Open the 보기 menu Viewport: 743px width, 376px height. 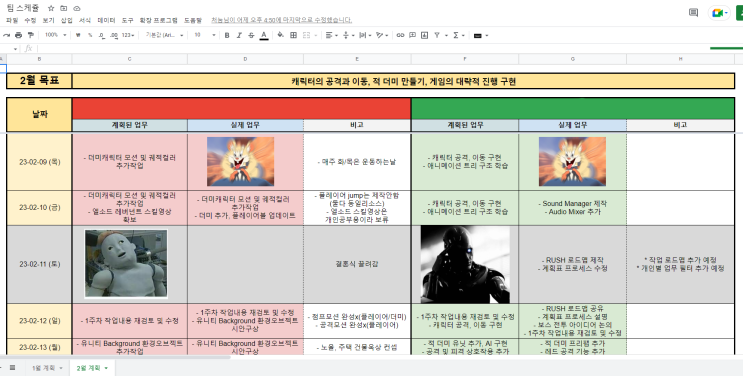(x=48, y=20)
